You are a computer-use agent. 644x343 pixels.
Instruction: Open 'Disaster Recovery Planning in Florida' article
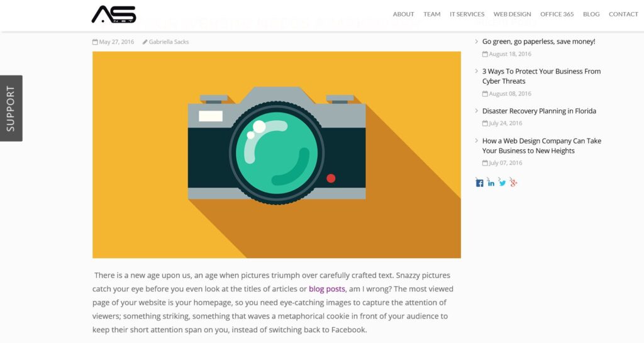coord(539,111)
